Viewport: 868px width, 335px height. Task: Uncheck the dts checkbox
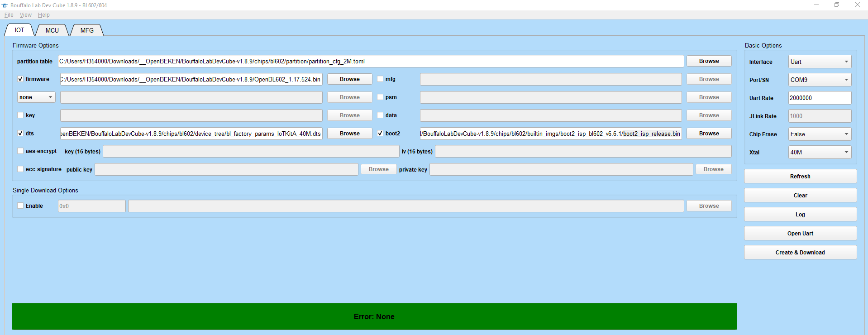tap(20, 133)
